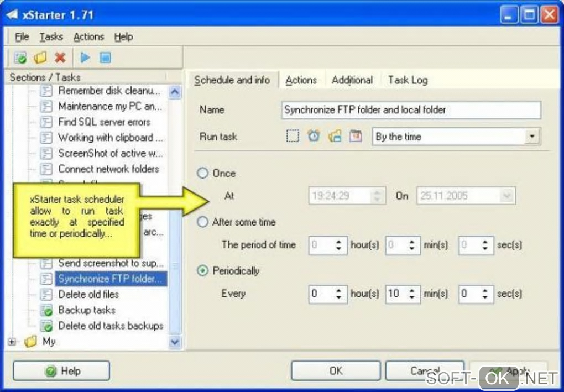Click icon beside Synchronize FTP folder task

46,279
